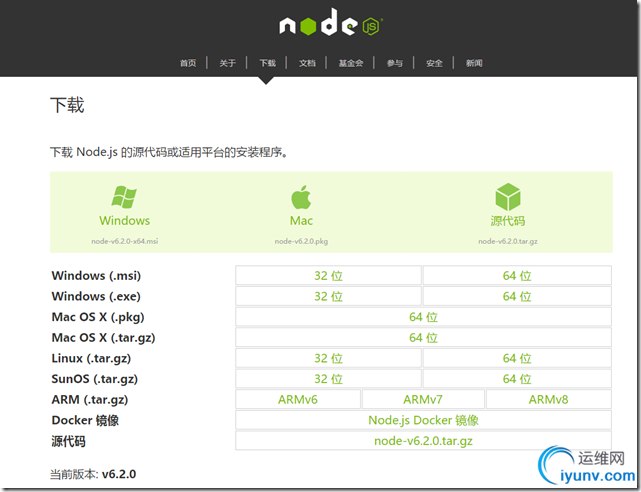
Task: Click the '下载 Node.js 的源代码' description text
Action: click(x=168, y=152)
